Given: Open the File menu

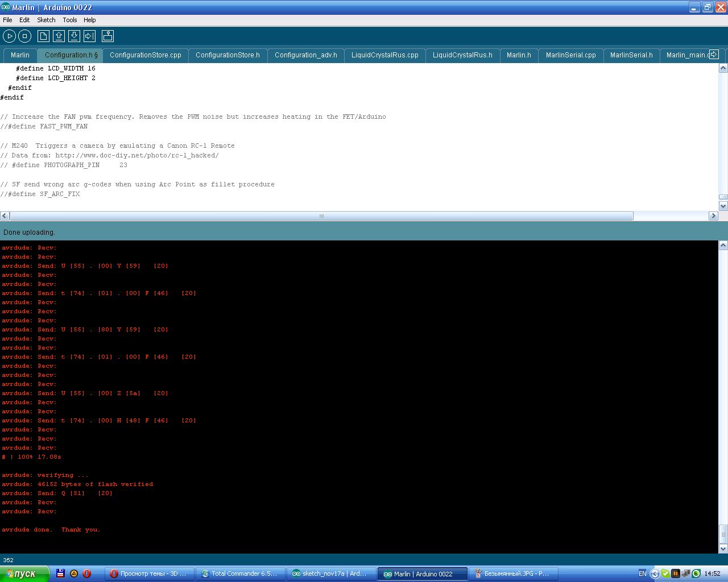Looking at the screenshot, I should click(7, 20).
